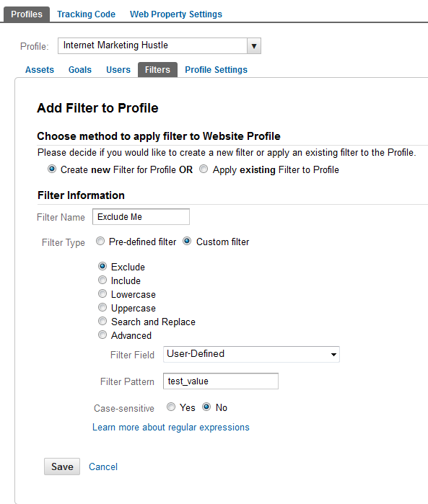Viewport: 428px width, 504px height.
Task: Pick the Uppercase radio option
Action: pyautogui.click(x=102, y=308)
